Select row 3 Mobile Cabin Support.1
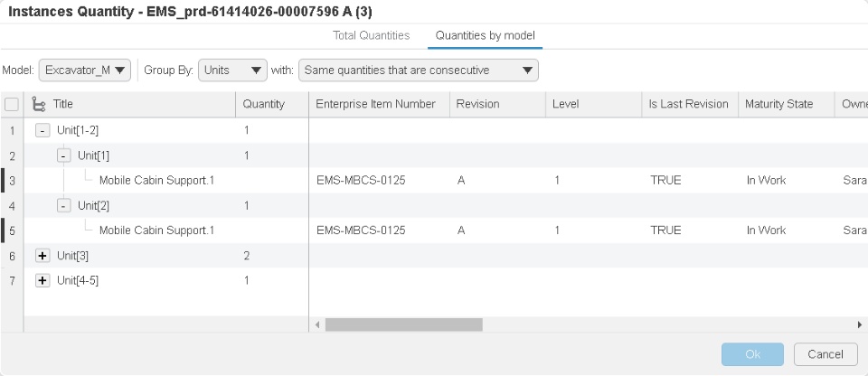 pos(156,181)
